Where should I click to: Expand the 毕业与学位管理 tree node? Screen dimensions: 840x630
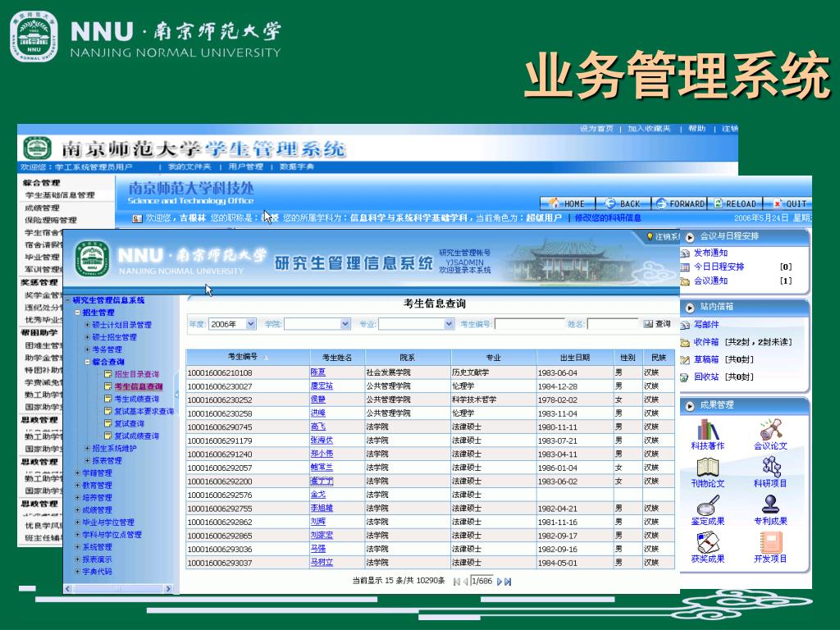(x=78, y=523)
